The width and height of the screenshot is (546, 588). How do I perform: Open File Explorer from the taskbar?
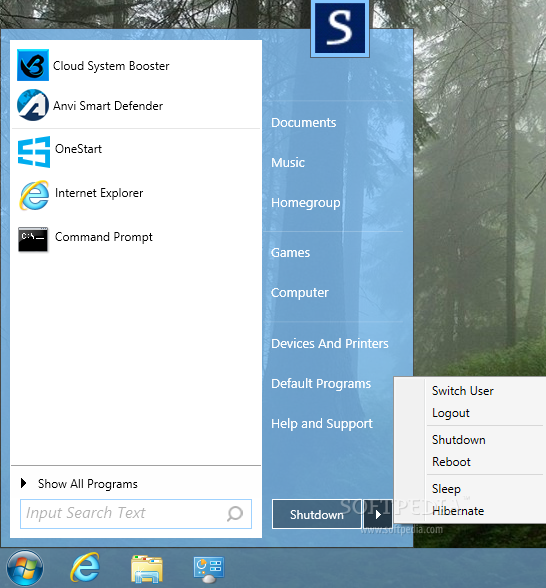pyautogui.click(x=147, y=569)
